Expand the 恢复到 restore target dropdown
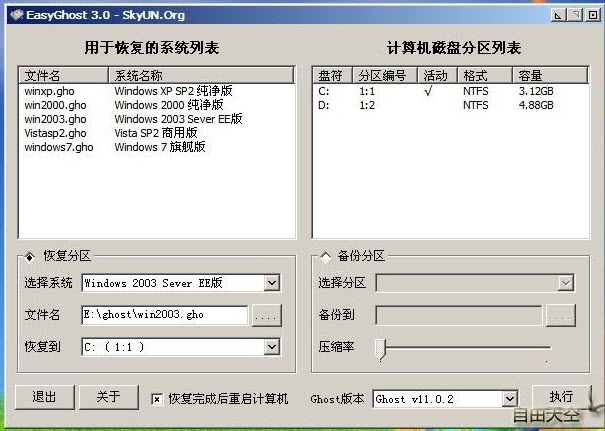The image size is (605, 431). pos(271,347)
